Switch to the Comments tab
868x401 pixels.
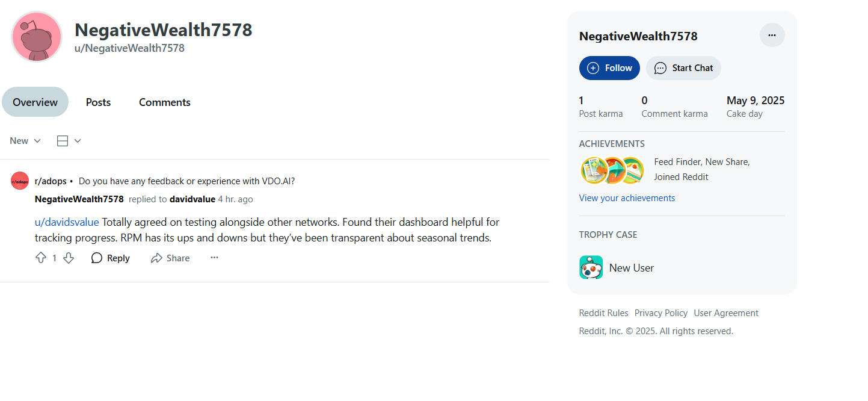point(165,102)
